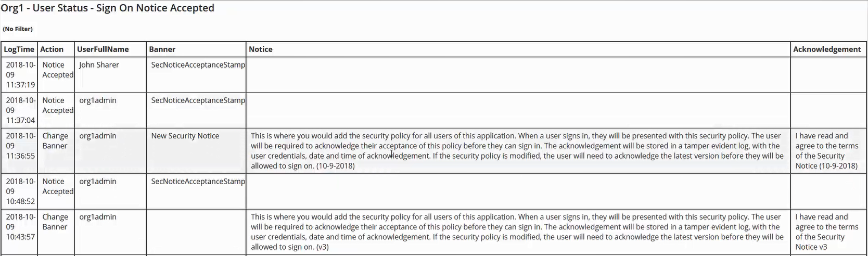
Task: Select the log time cell ending 11:36:55
Action: pos(20,146)
